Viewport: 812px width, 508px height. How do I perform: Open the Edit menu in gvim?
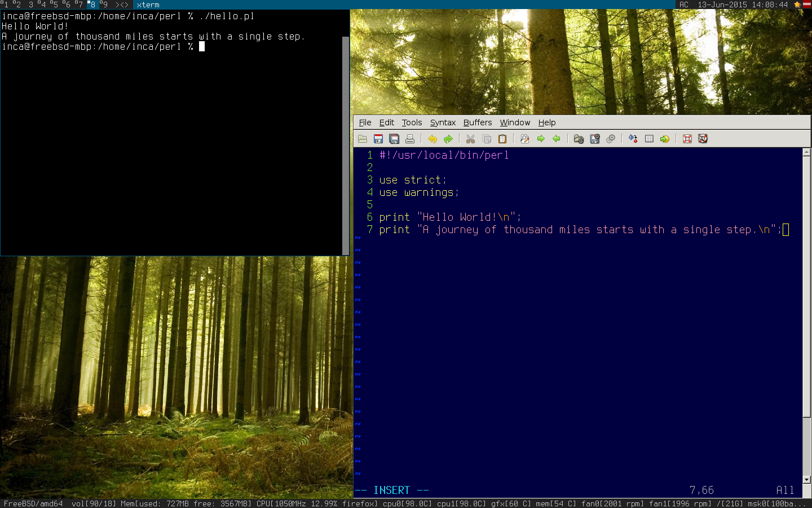pos(387,122)
